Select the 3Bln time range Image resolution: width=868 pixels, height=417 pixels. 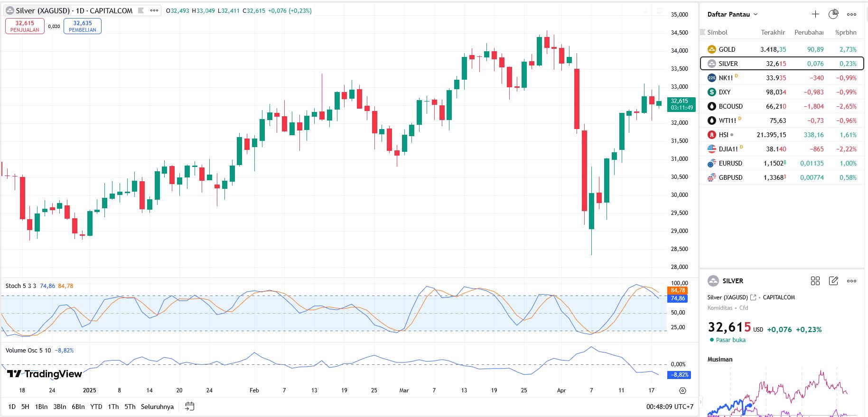click(x=60, y=407)
